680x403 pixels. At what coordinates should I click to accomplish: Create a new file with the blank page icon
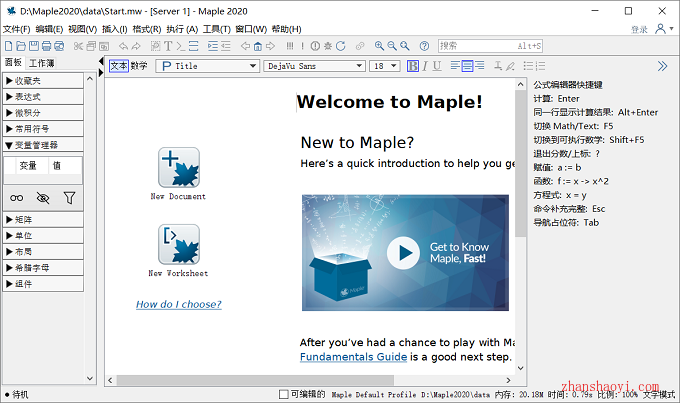pos(9,46)
